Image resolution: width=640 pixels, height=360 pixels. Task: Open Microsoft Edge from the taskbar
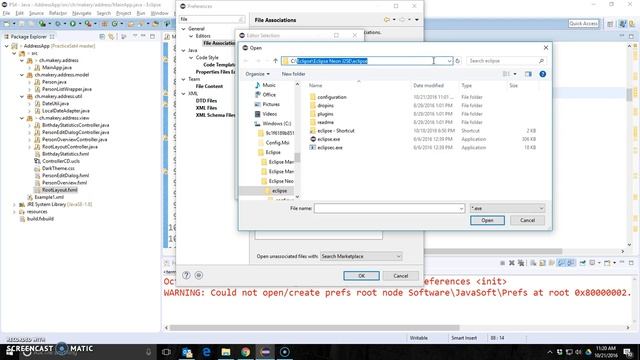tap(207, 351)
